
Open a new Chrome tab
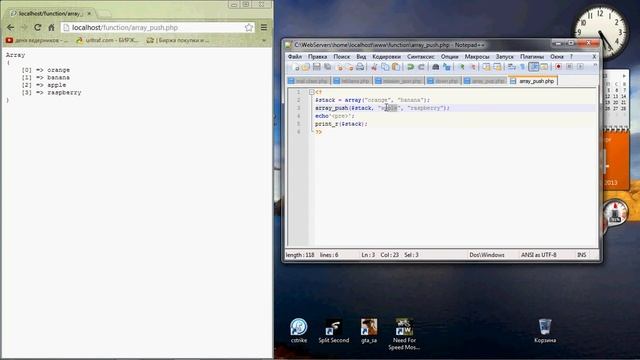(x=104, y=14)
